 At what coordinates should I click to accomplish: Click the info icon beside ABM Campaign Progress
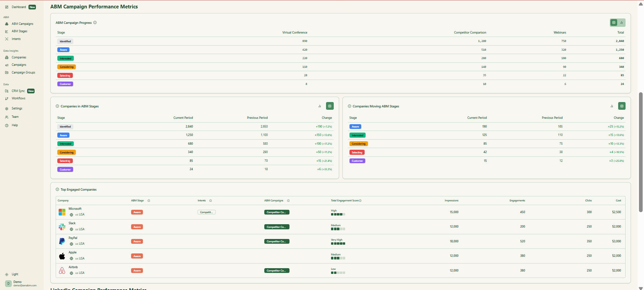point(95,23)
